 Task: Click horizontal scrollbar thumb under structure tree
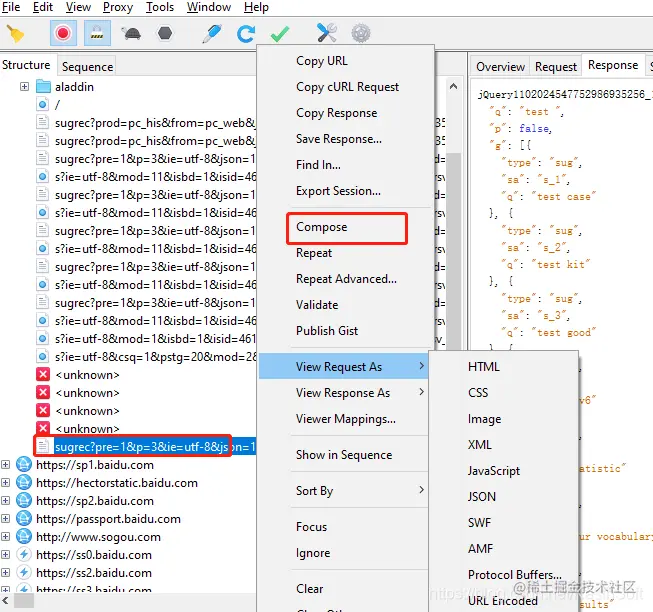[24, 601]
